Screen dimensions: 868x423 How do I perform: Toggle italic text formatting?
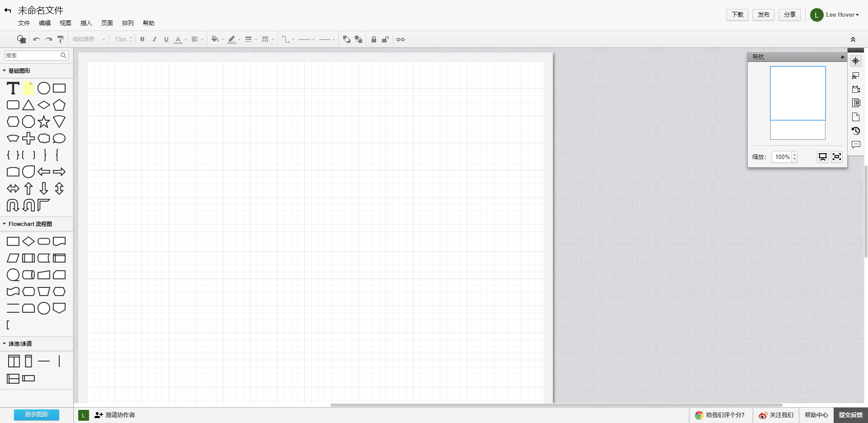coord(155,39)
